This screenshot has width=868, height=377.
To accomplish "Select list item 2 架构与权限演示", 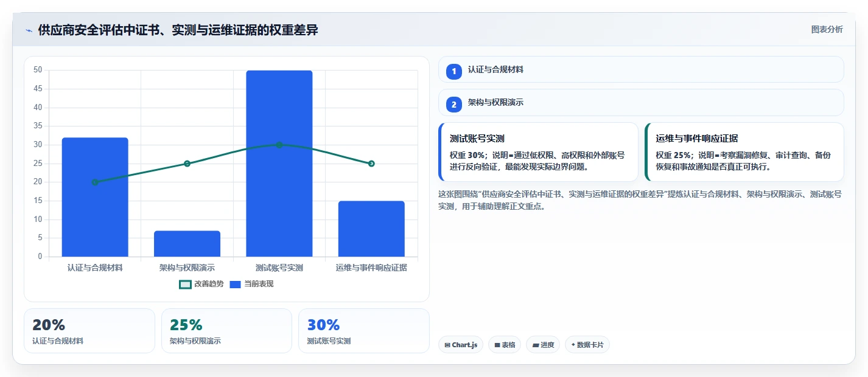I will (x=641, y=103).
